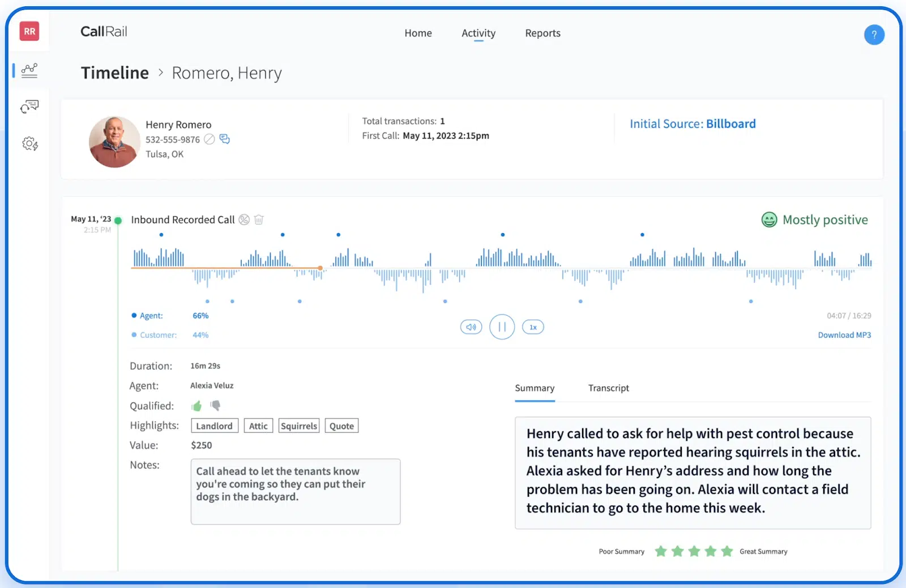Screen dimensions: 906x588
Task: Start a text message via the chat bubble icon
Action: pos(224,139)
